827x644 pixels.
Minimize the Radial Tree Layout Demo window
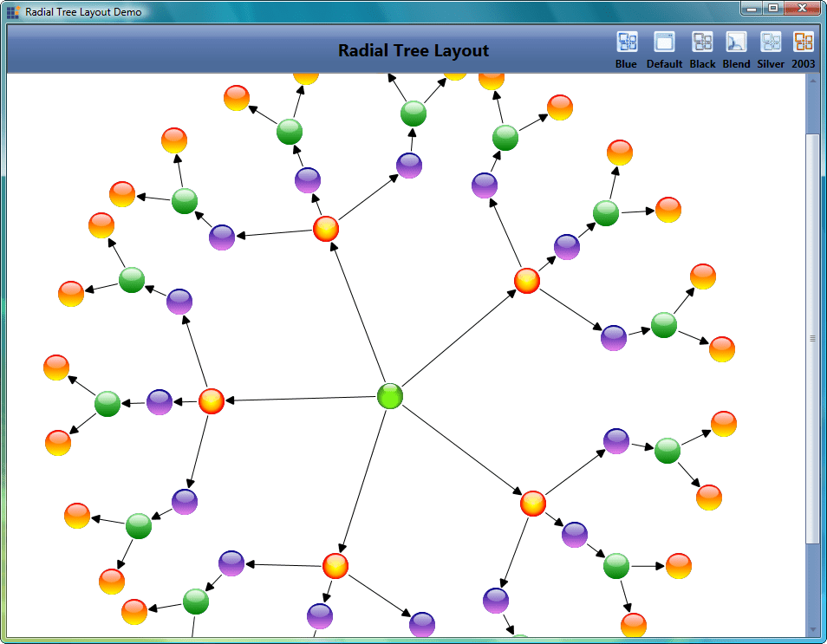pyautogui.click(x=751, y=9)
